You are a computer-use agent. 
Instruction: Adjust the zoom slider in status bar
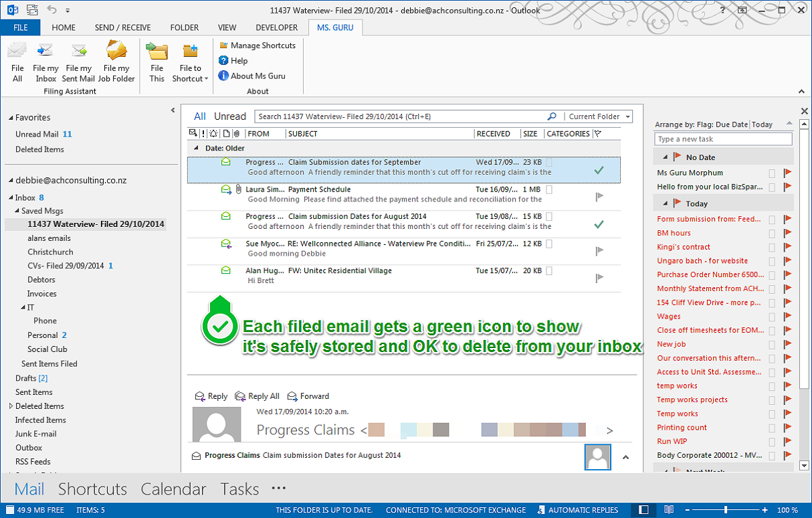(726, 510)
